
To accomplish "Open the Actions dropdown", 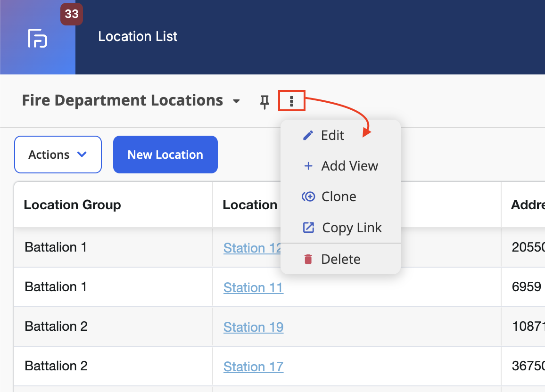I will pyautogui.click(x=58, y=155).
